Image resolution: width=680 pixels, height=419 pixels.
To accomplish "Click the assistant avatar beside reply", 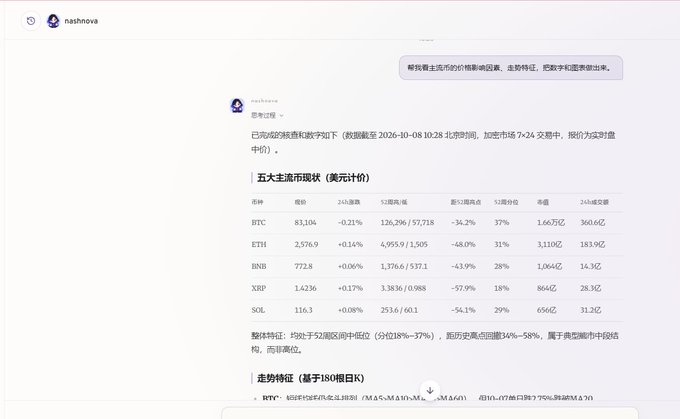I will click(x=237, y=105).
